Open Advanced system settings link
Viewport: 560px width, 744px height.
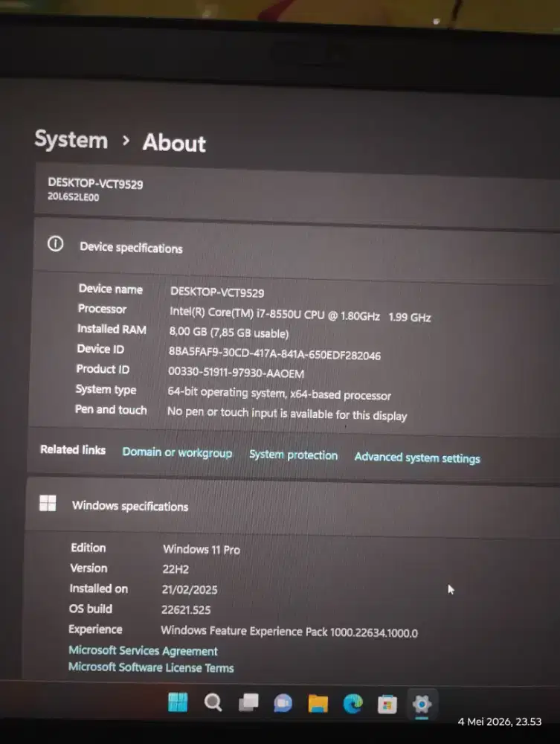[x=417, y=458]
